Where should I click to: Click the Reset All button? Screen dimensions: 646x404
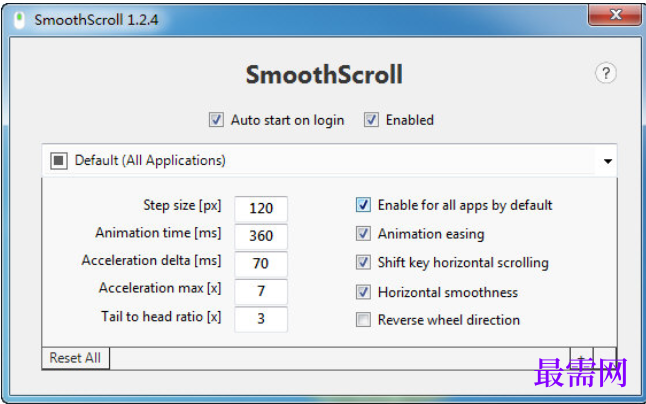(75, 358)
